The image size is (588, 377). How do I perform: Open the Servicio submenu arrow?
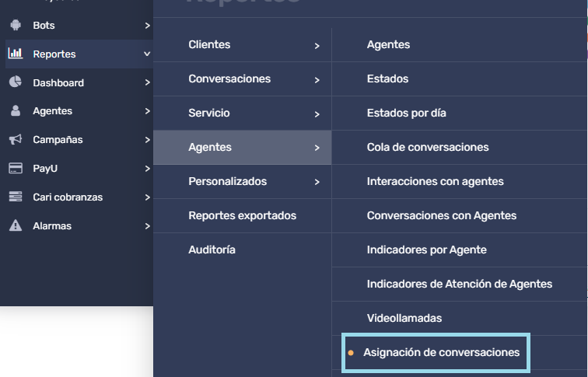(x=317, y=114)
